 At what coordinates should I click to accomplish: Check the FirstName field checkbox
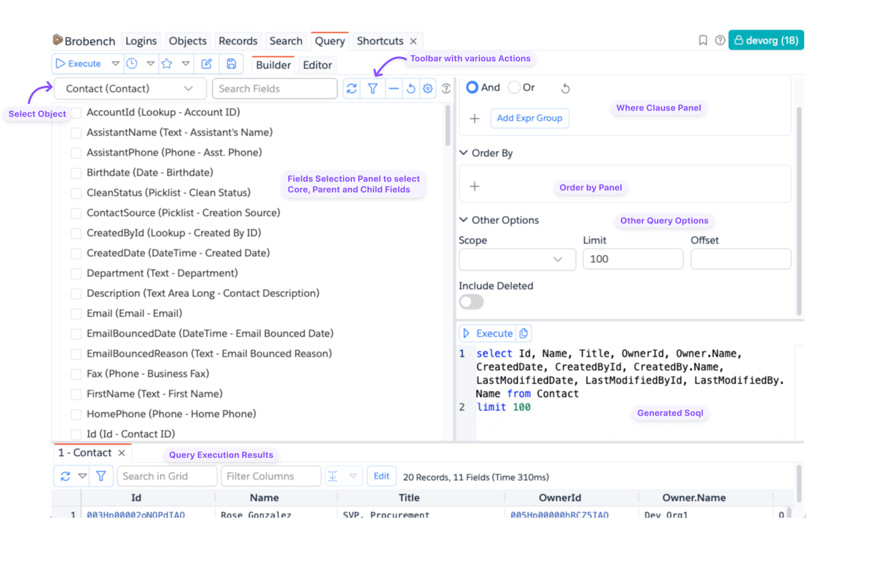coord(76,394)
